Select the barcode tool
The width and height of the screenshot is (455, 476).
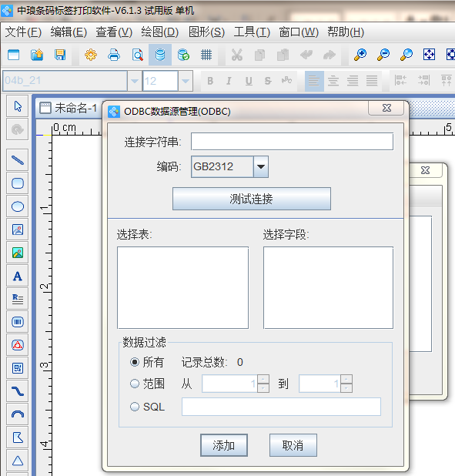pyautogui.click(x=18, y=322)
